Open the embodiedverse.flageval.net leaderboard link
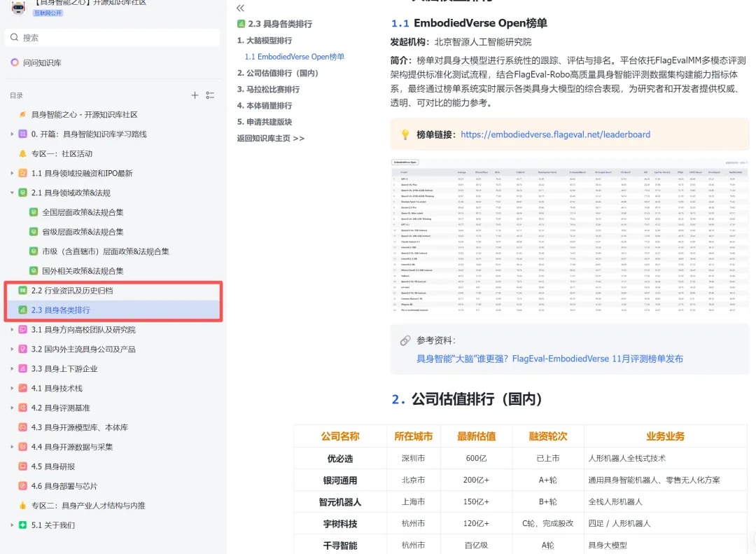 coord(555,134)
